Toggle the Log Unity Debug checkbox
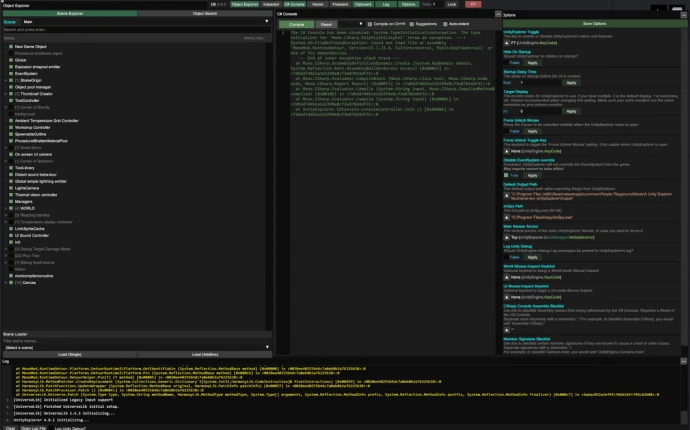690x430 pixels. click(506, 257)
